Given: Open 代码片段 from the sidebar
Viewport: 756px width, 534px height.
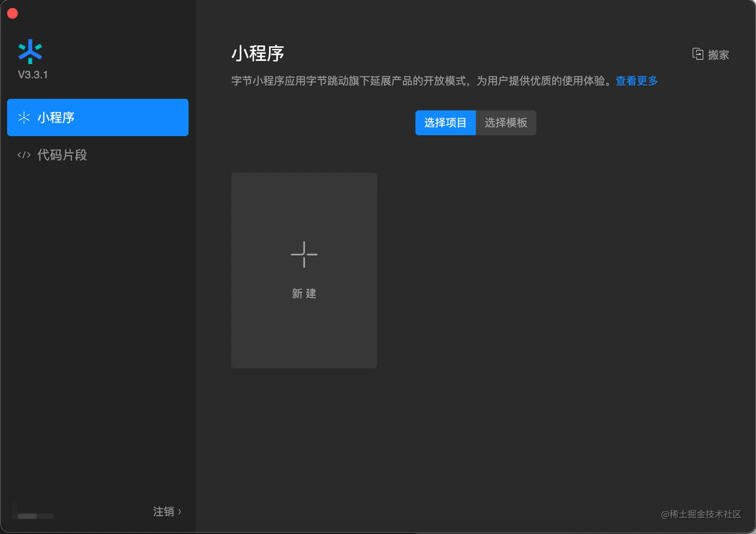Looking at the screenshot, I should click(x=62, y=155).
